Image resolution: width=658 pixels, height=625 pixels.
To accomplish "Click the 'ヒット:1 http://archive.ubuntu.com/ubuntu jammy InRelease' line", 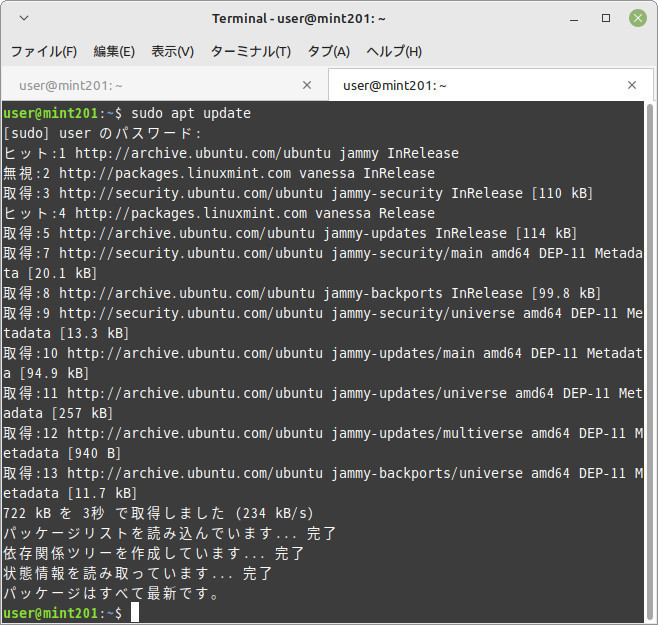I will [231, 153].
